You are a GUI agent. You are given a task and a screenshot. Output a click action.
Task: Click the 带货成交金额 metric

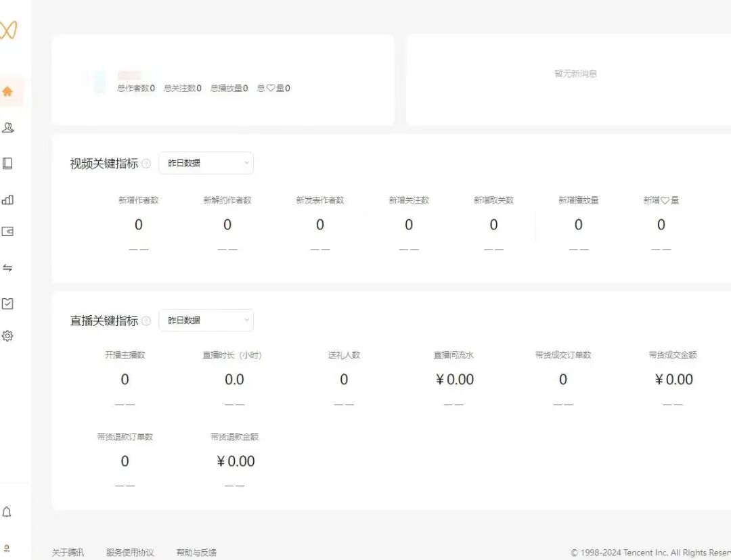673,379
